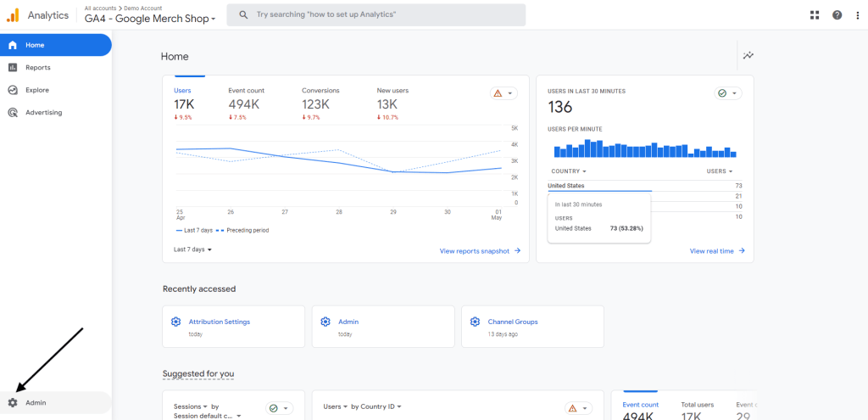
Task: Select Advertising in the left navigation
Action: click(x=43, y=112)
